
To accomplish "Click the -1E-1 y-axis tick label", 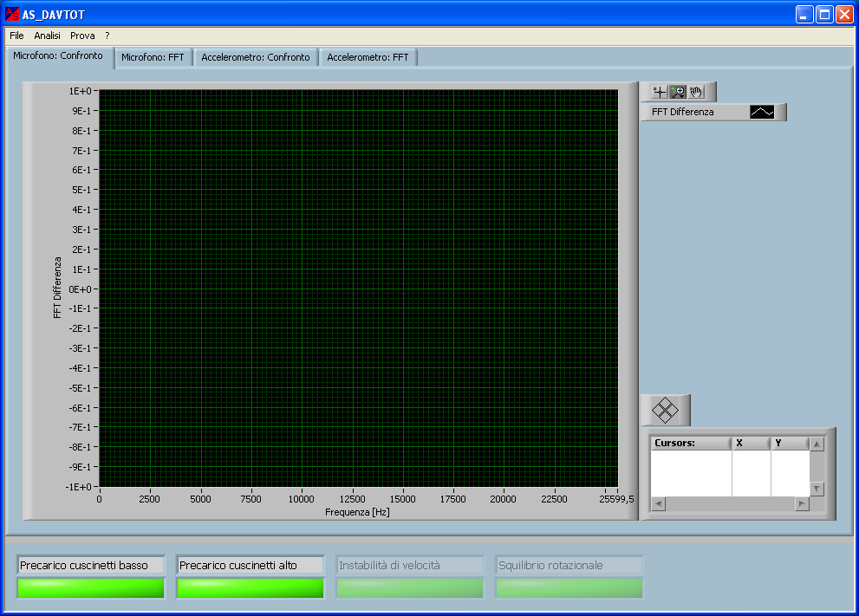I will [80, 308].
